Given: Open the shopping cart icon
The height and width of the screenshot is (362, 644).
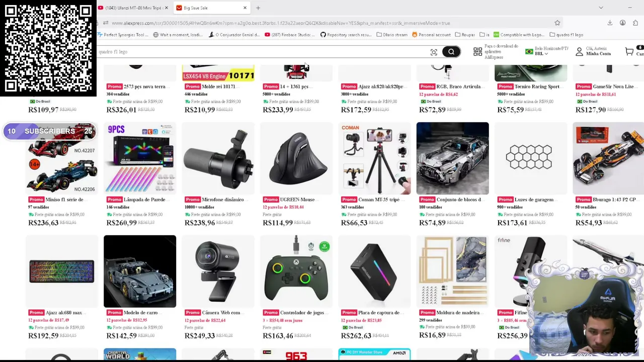Looking at the screenshot, I should [629, 51].
